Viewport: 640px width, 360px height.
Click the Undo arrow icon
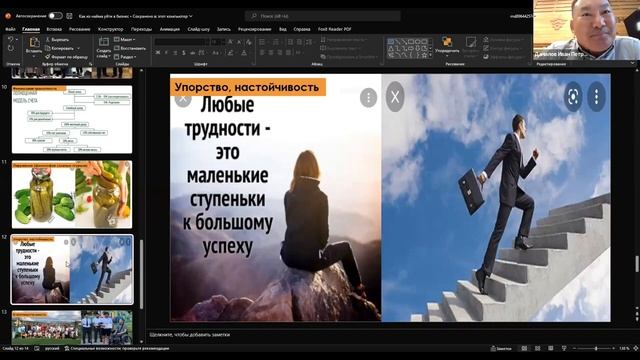(10, 40)
